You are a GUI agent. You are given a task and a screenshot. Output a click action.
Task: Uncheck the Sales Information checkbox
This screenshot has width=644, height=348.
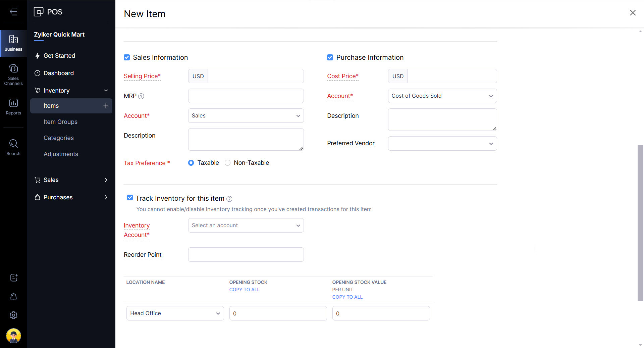[x=127, y=57]
